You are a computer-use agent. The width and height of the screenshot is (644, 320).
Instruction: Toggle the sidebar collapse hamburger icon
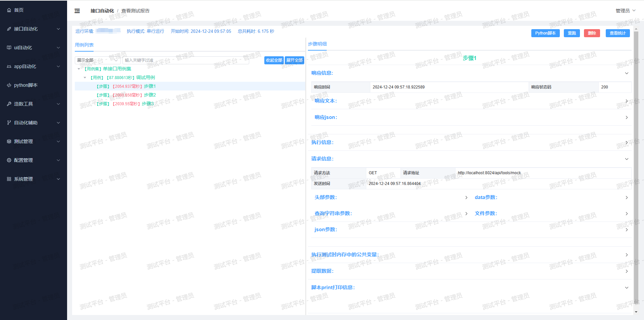[77, 11]
